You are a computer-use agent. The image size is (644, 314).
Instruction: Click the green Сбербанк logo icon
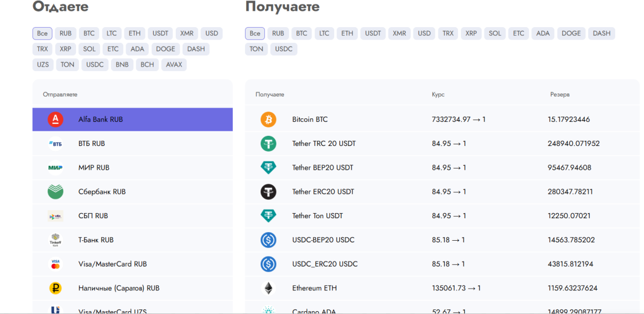(x=55, y=192)
